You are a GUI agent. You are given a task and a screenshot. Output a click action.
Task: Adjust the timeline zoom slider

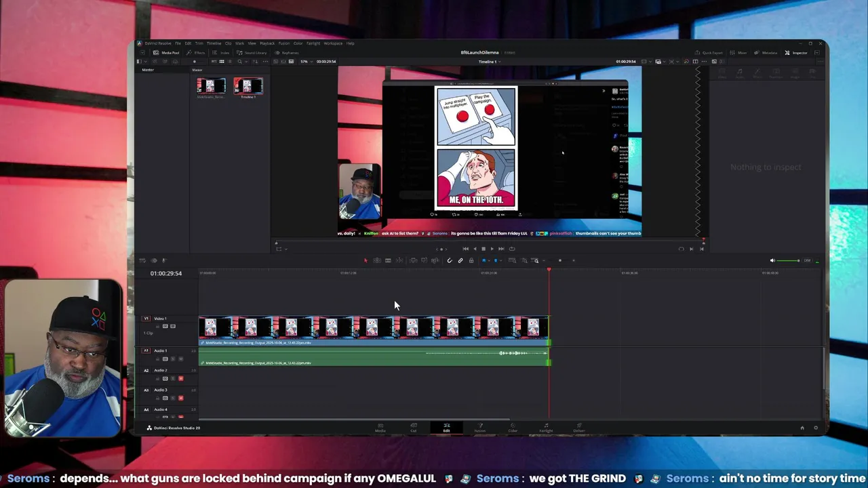point(559,260)
